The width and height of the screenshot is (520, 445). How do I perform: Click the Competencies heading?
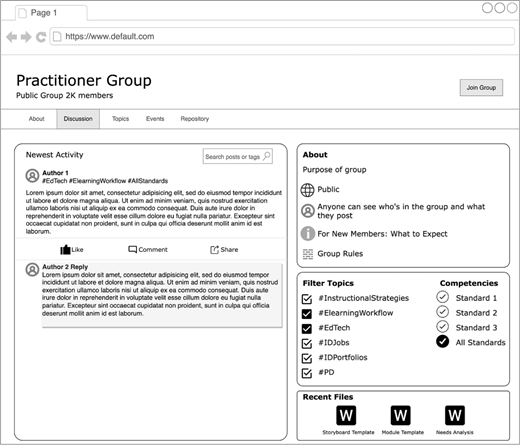pos(469,283)
